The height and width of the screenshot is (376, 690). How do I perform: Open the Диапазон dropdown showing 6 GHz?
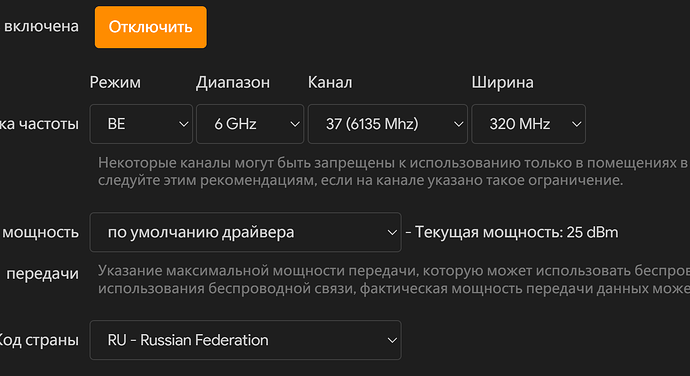[250, 124]
